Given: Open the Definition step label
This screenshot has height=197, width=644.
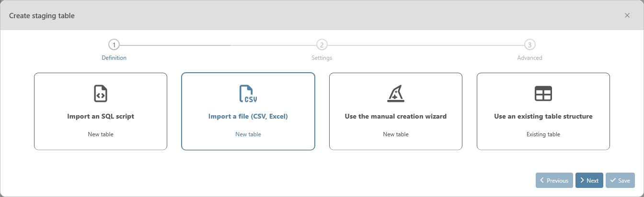Looking at the screenshot, I should coord(114,58).
